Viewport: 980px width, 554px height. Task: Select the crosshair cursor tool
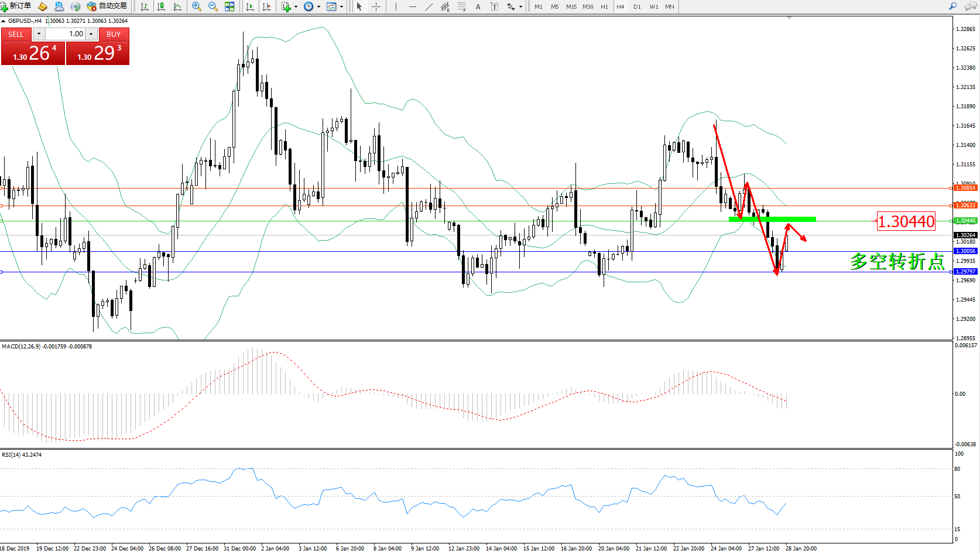376,6
